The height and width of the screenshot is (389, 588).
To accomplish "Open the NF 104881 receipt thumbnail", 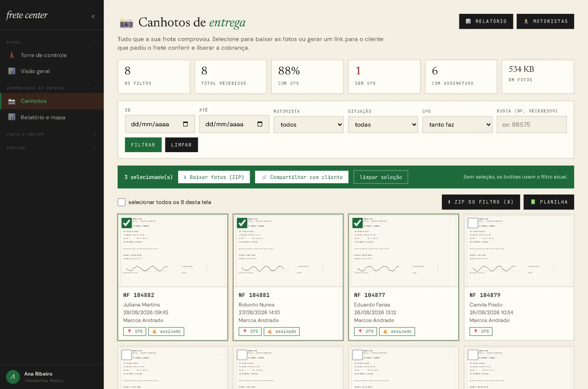I will click(x=288, y=251).
